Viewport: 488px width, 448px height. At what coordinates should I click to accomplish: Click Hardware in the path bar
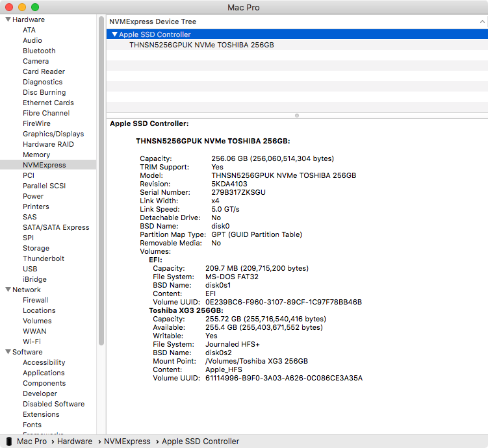75,441
